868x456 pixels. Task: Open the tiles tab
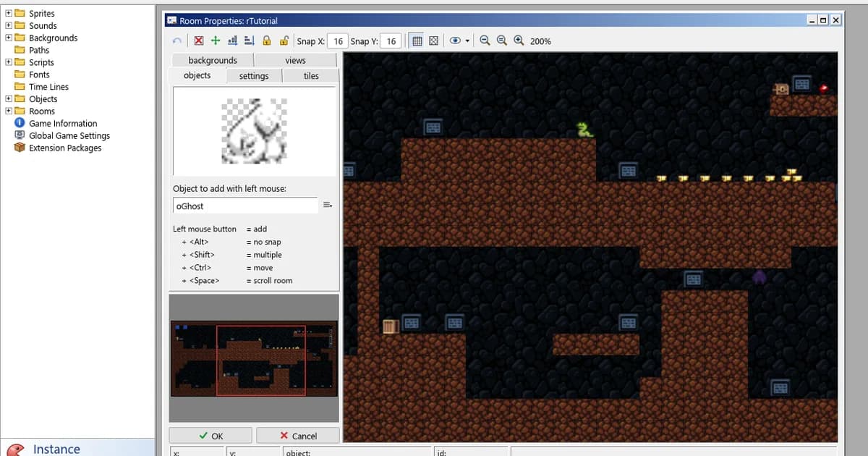click(x=311, y=76)
